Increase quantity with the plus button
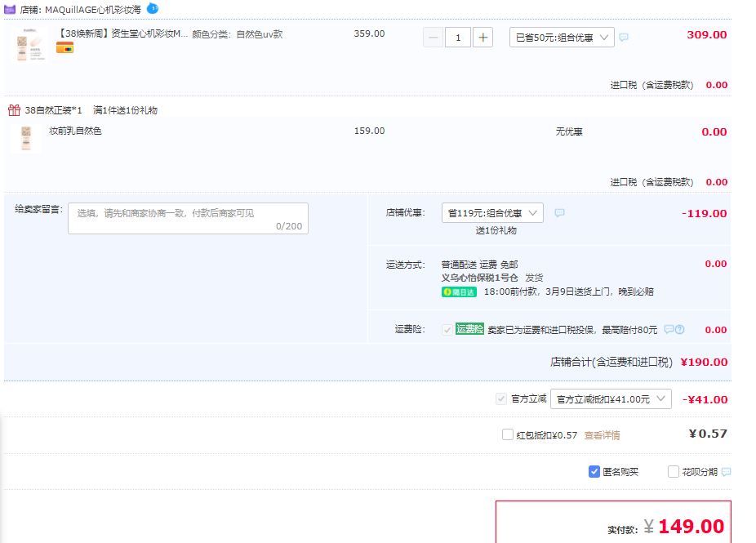Viewport: 756px width, 543px height. 483,38
